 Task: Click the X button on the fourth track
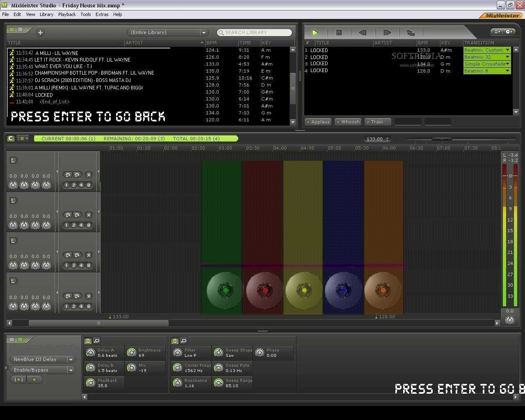click(89, 296)
